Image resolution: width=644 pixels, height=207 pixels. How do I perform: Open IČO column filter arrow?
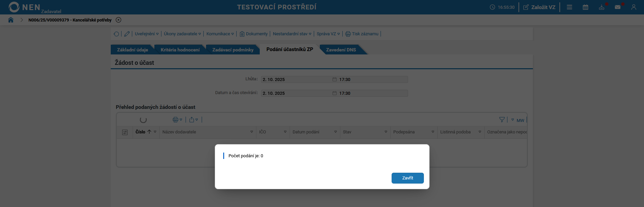point(285,132)
